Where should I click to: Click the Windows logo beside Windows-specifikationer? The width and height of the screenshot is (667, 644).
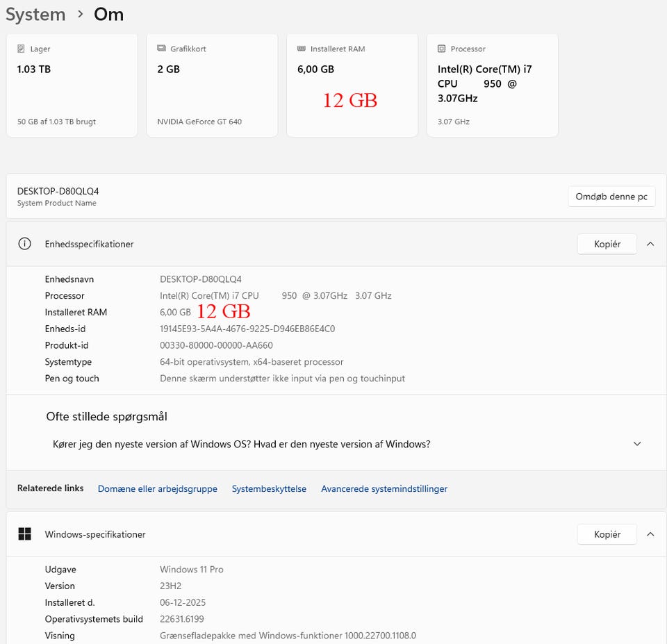coord(25,534)
